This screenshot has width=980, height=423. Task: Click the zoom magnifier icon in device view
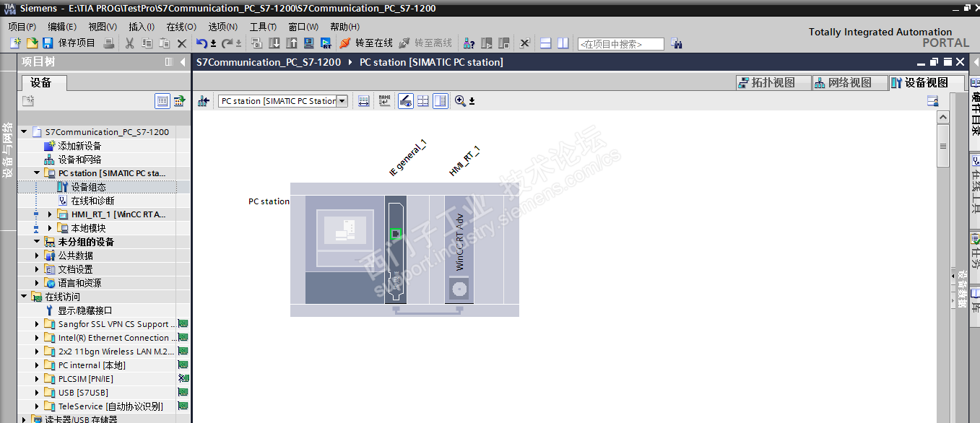pos(460,101)
